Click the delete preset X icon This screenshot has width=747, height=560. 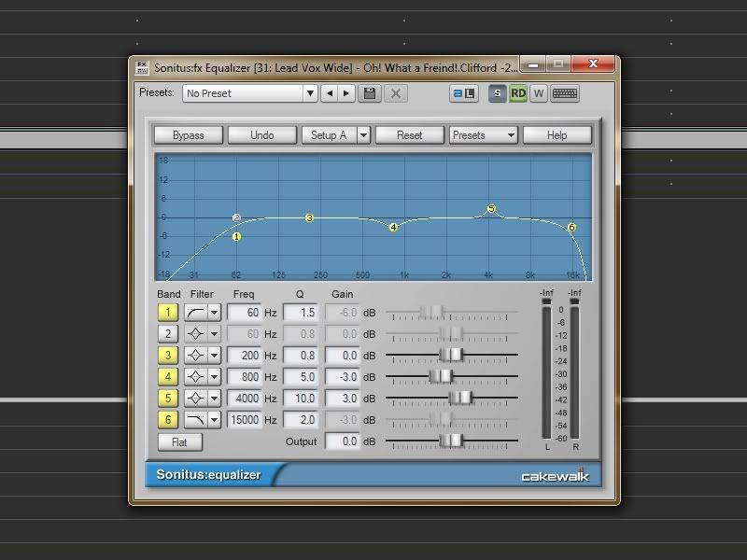tap(395, 93)
